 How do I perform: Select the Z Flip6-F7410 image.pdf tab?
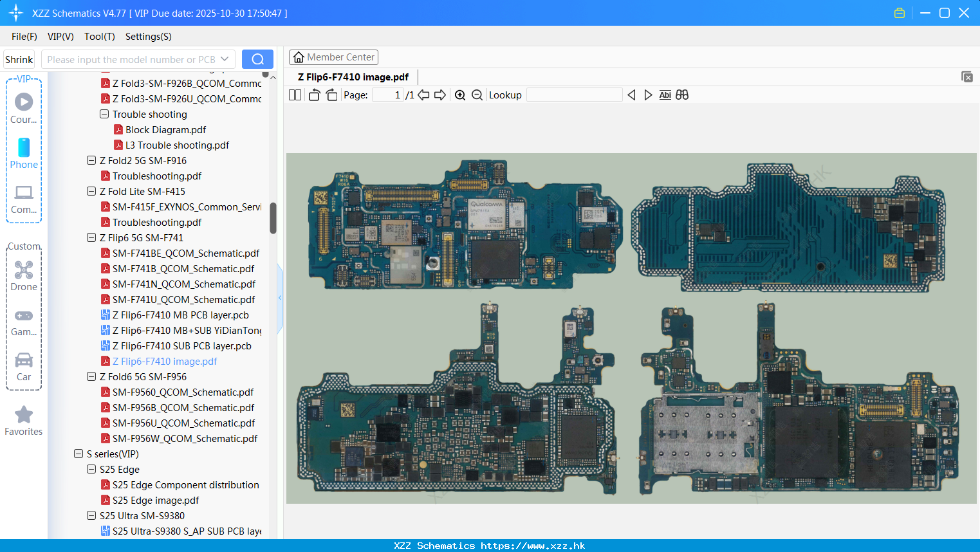click(x=353, y=77)
